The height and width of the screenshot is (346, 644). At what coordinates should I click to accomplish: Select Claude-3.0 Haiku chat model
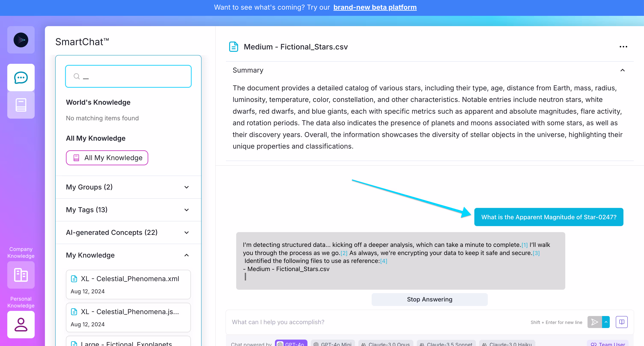point(507,343)
